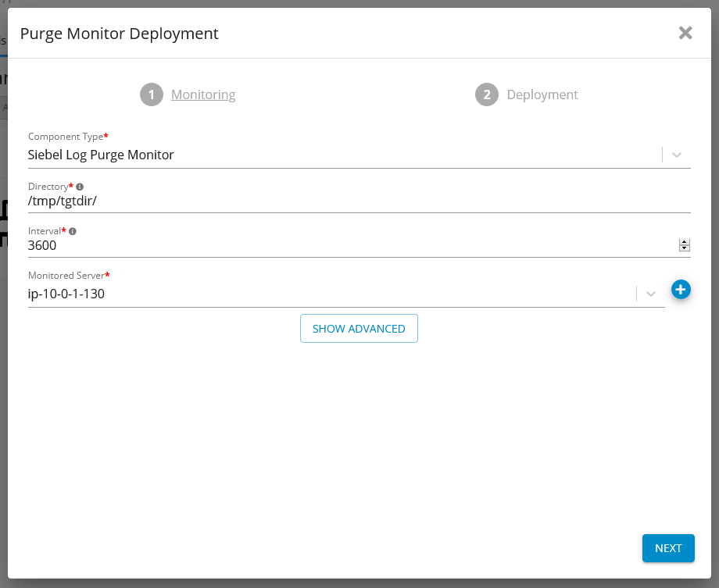Switch to the Deployment step
The height and width of the screenshot is (588, 719).
tap(542, 94)
